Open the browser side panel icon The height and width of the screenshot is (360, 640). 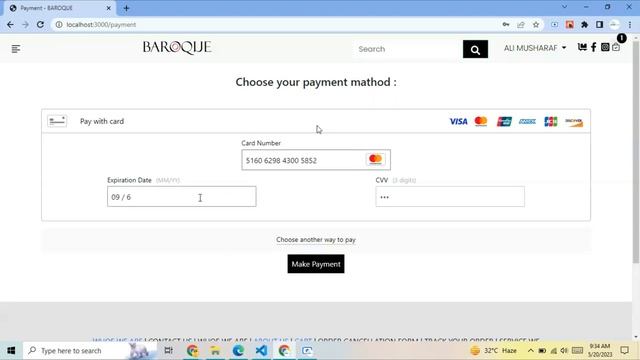pos(599,24)
